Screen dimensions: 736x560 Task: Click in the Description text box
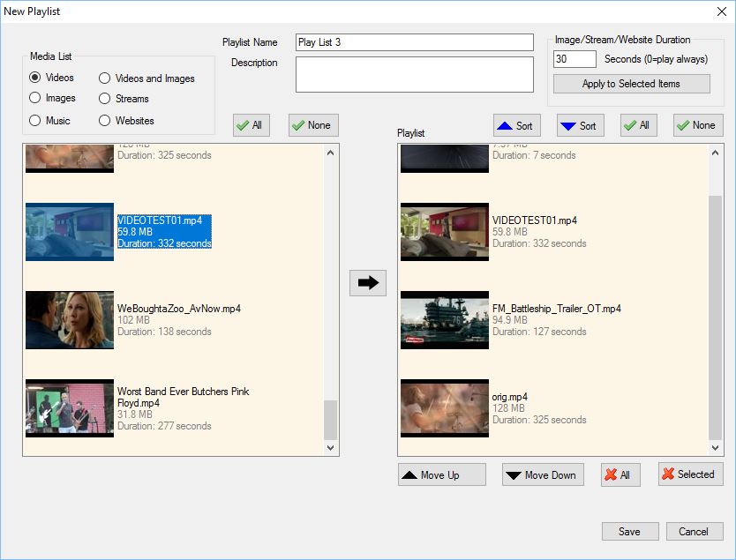coord(415,75)
